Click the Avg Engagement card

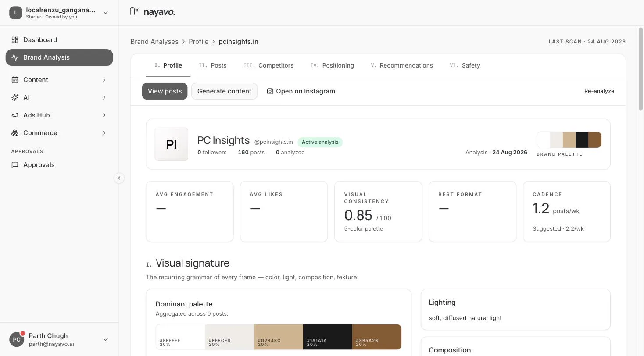[x=190, y=211]
